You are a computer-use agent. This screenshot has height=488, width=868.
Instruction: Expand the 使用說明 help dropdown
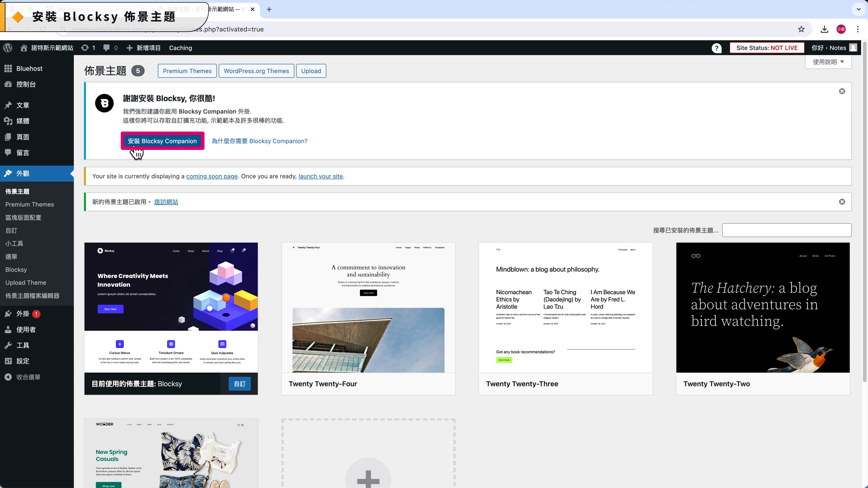tap(828, 62)
